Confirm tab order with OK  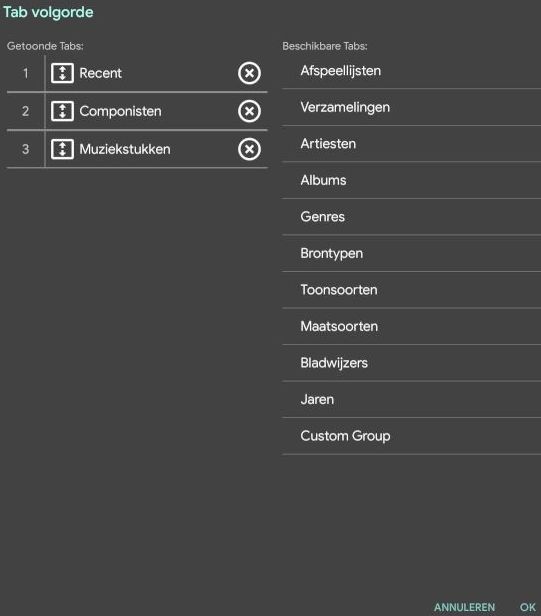[x=528, y=607]
